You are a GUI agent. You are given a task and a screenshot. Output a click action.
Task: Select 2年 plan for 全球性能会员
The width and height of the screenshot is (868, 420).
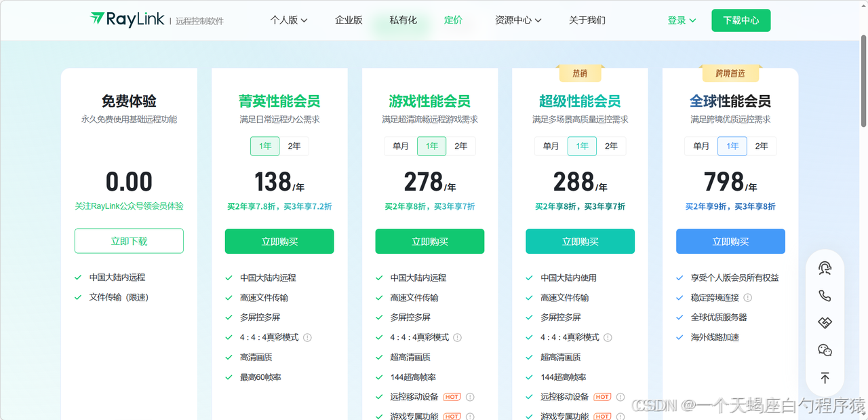click(x=762, y=146)
